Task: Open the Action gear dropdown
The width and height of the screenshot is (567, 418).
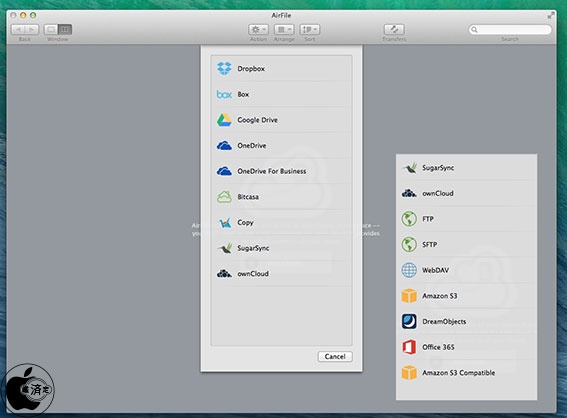Action: pyautogui.click(x=258, y=29)
